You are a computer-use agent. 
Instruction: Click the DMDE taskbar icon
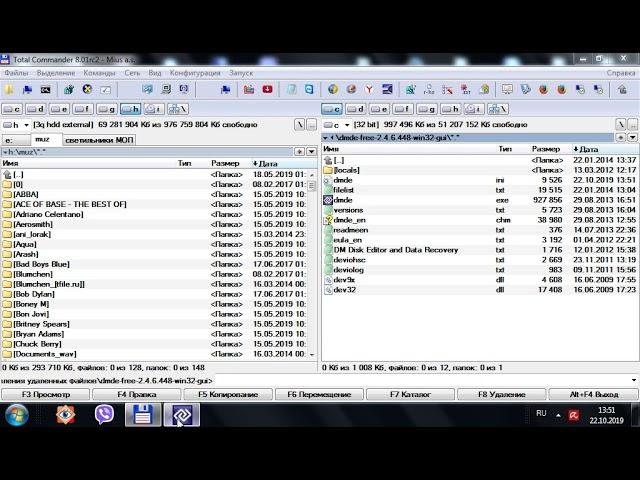coord(182,415)
